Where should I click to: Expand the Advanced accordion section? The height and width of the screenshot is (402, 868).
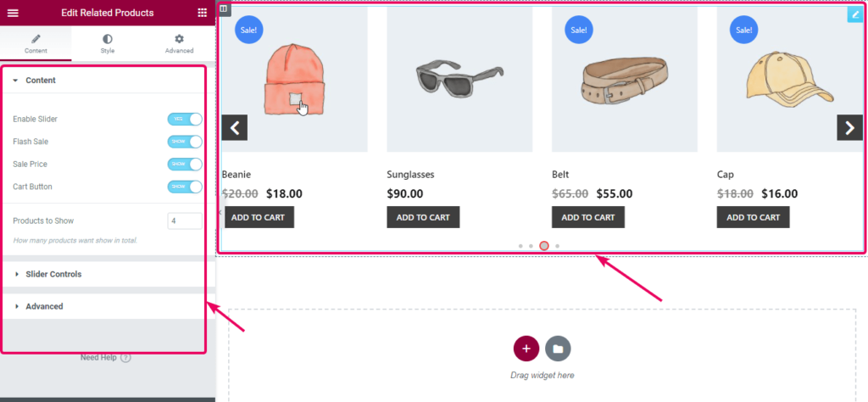coord(44,306)
